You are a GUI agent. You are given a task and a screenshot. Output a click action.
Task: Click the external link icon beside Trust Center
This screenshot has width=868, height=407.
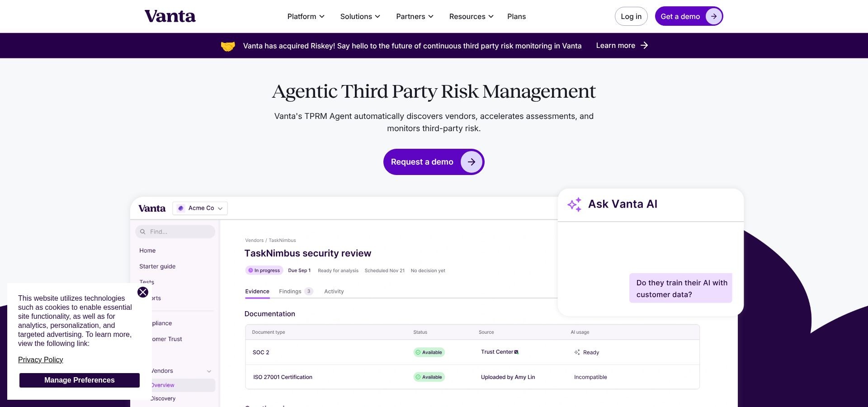tap(516, 352)
